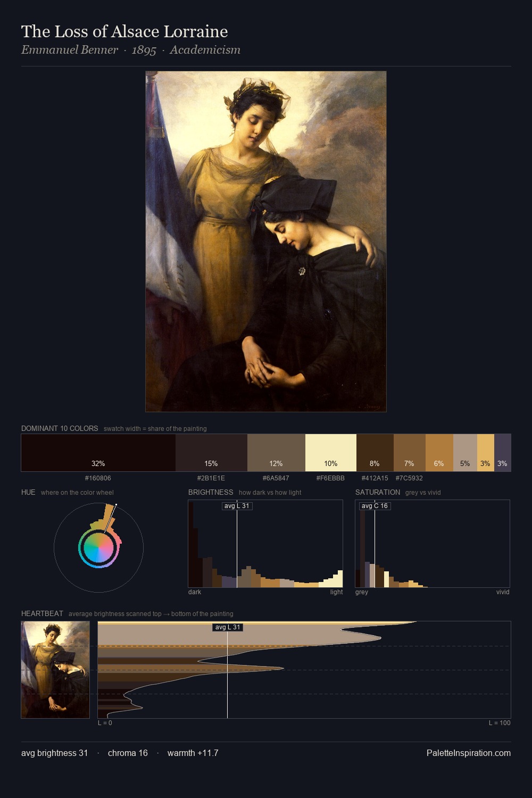
Task: Click the "vivid" axis label
Action: click(503, 592)
